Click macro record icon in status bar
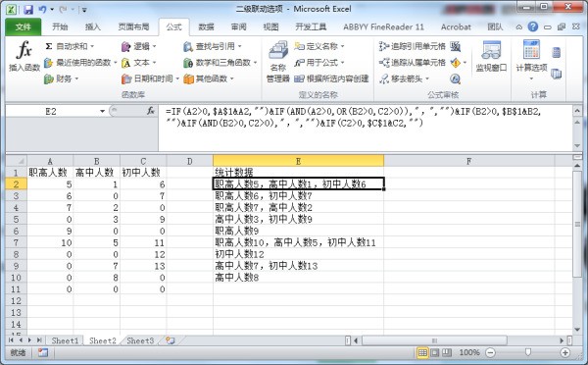The width and height of the screenshot is (588, 365). click(43, 352)
